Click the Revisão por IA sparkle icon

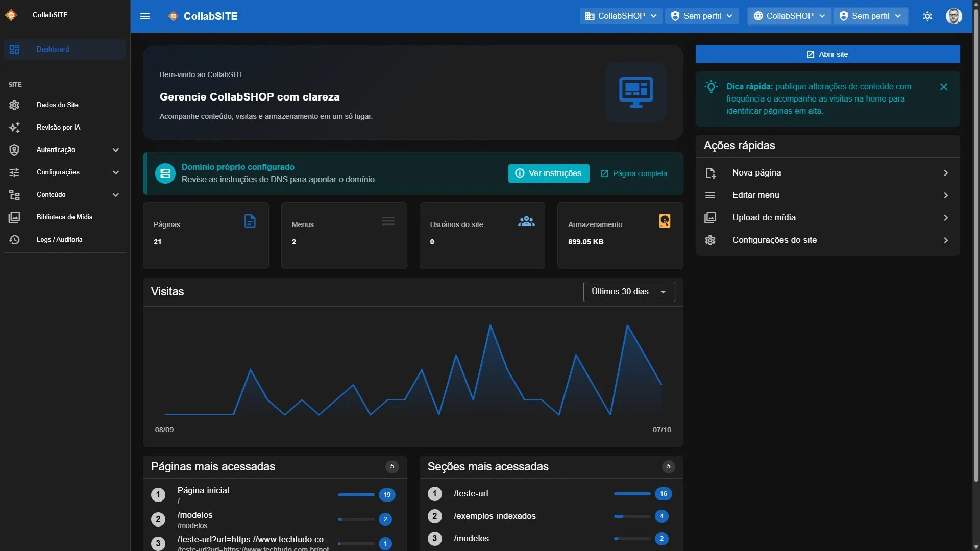tap(14, 128)
